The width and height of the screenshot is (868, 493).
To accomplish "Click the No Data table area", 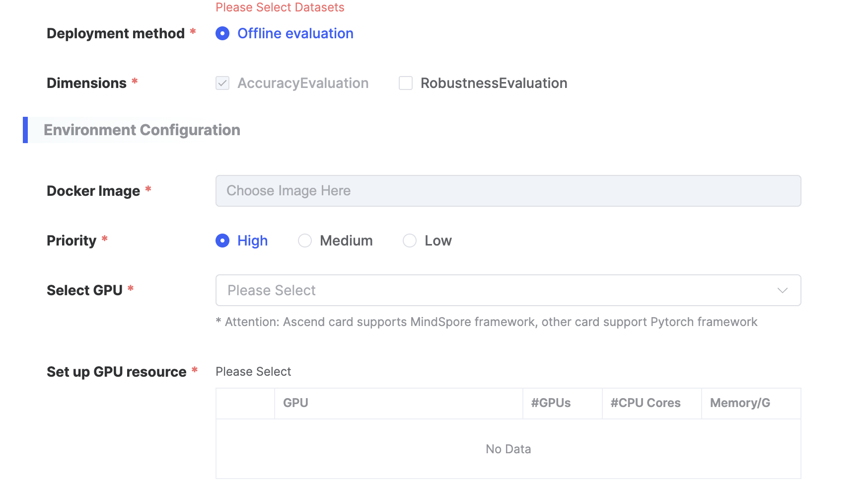I will tap(508, 449).
